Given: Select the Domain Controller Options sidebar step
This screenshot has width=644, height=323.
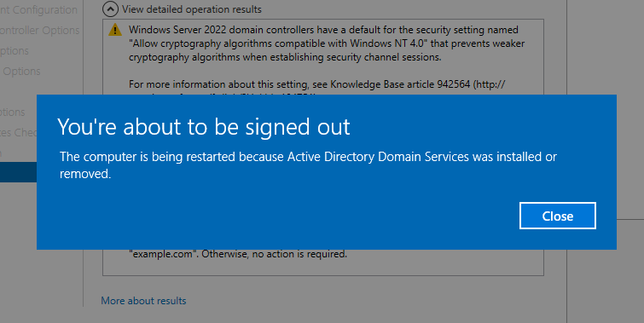Looking at the screenshot, I should coord(40,31).
